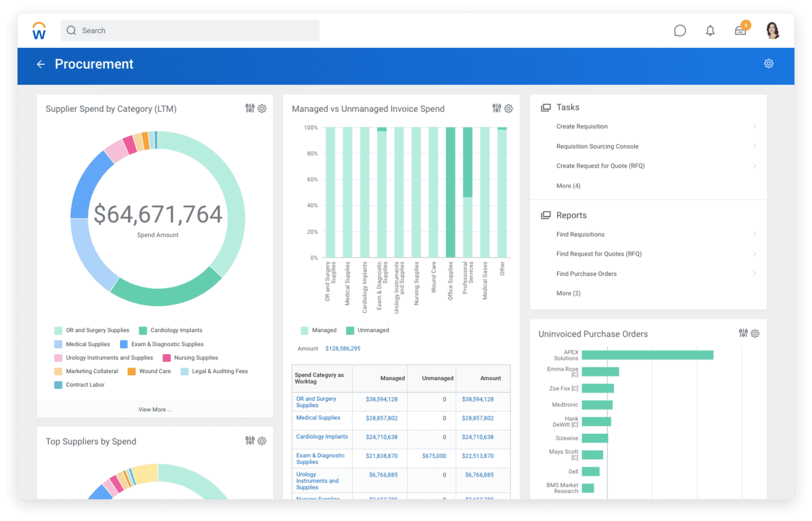Open gear icon for Managed vs Unmanaged Invoice Spend
812x521 pixels.
(x=509, y=108)
